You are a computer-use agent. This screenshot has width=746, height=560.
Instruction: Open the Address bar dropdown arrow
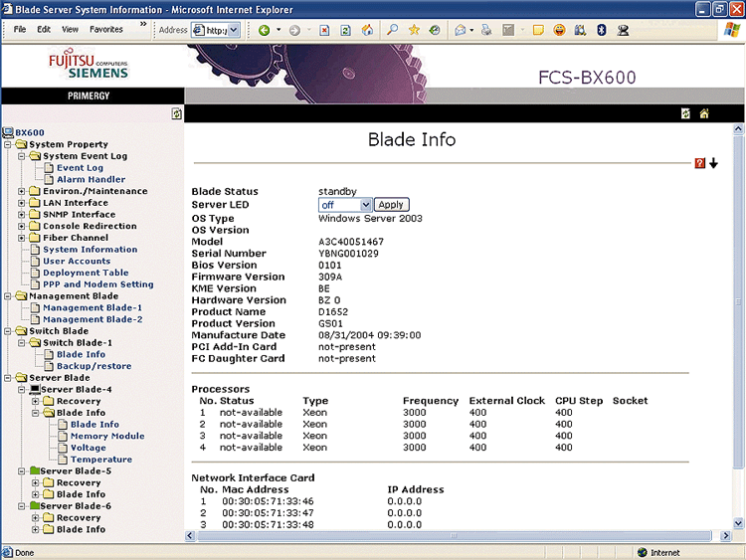[234, 31]
